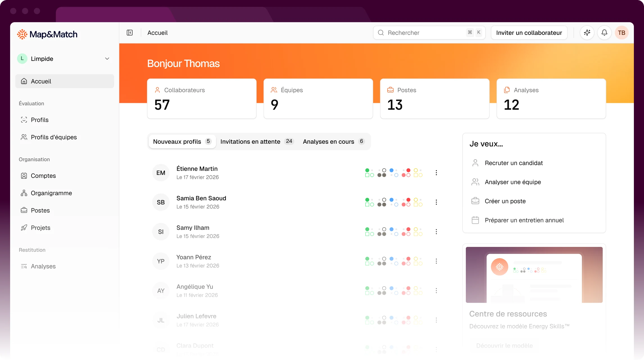Open options menu for Samy Ilham

click(436, 232)
